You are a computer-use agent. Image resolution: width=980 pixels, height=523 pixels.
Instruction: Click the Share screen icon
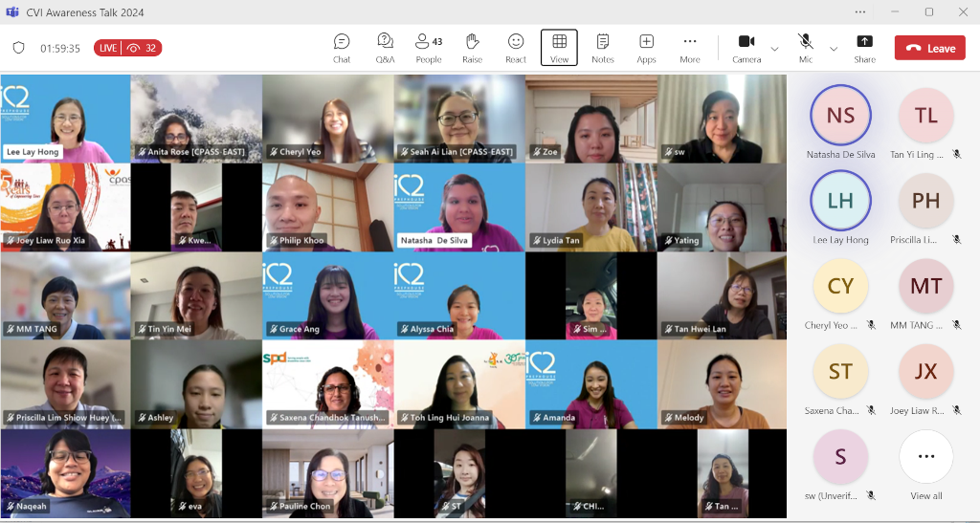coord(864,48)
